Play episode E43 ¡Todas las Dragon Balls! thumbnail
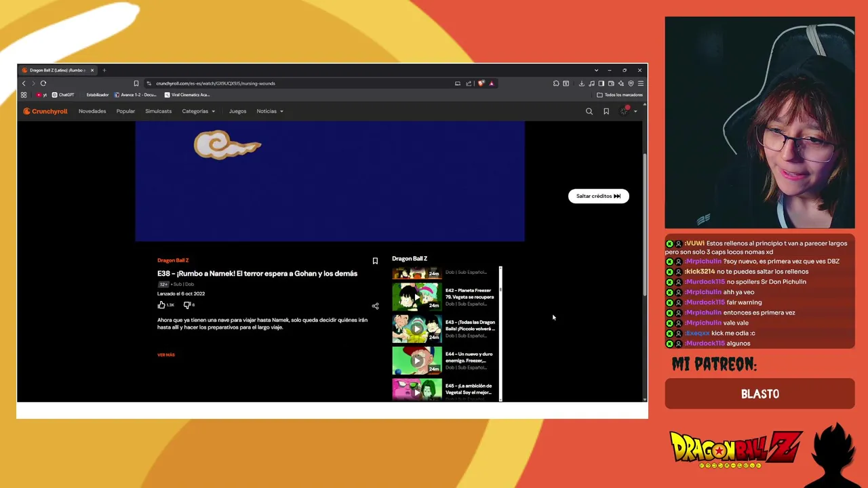Screen dimensions: 868x488 coord(417,329)
